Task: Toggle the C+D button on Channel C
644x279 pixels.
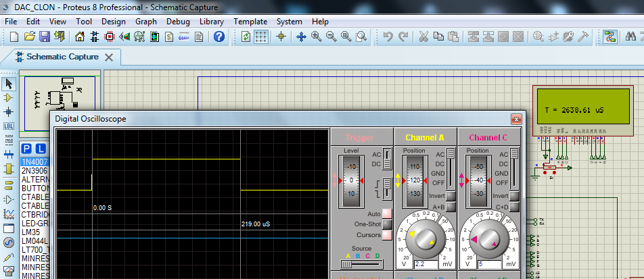Action: (515, 207)
